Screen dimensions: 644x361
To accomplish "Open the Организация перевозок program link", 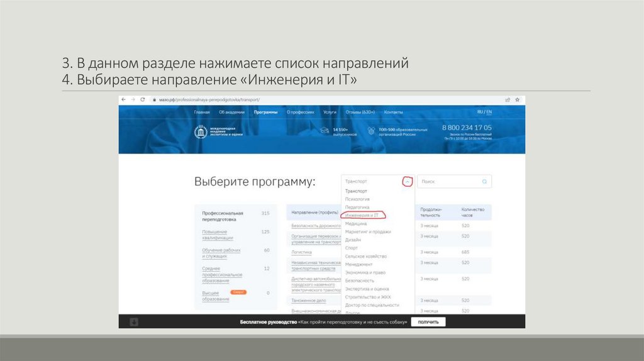I will tap(316, 239).
